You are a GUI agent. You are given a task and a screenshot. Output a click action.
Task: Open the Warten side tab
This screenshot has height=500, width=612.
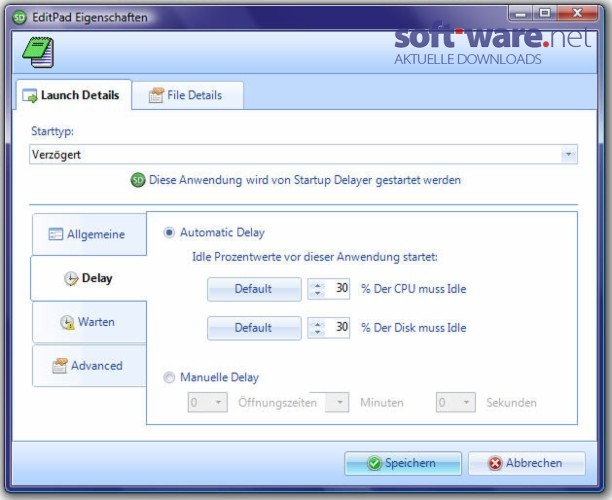coord(89,322)
